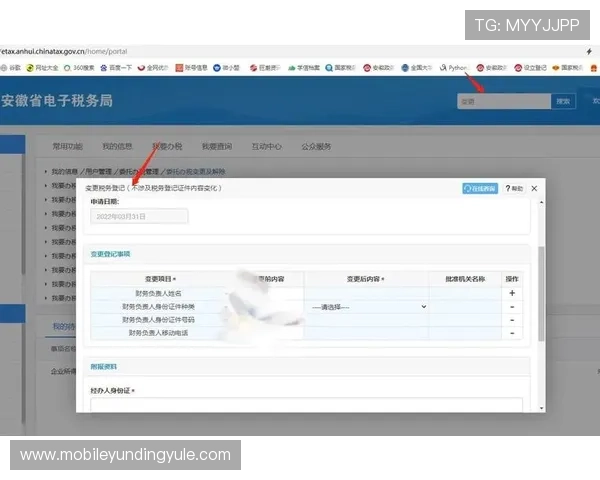Switch to the 常用功能 tab
Viewport: 600px width, 480px height.
pyautogui.click(x=67, y=146)
